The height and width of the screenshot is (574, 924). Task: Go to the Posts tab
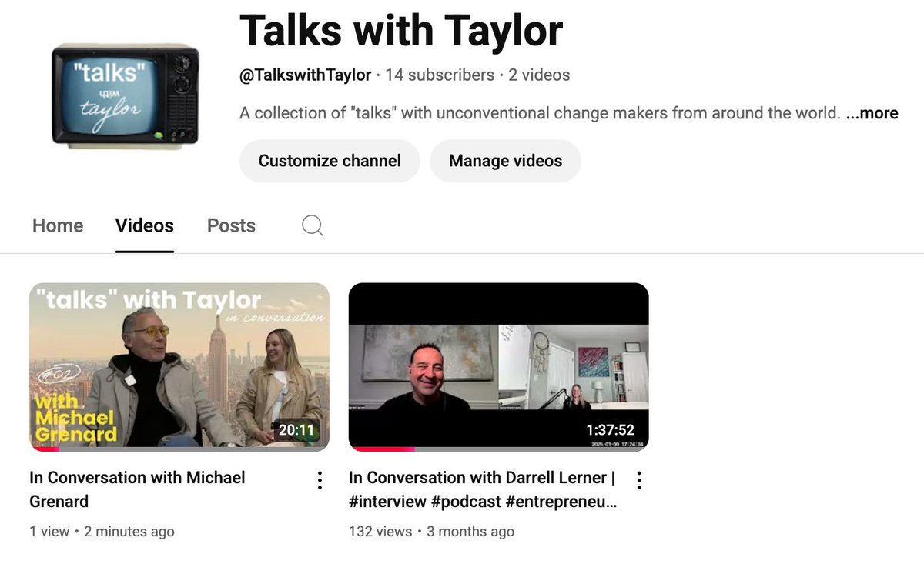[231, 225]
